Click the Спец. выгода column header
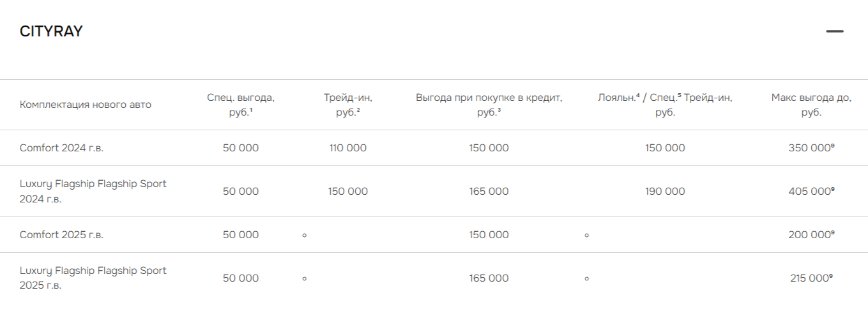This screenshot has width=868, height=318. click(241, 105)
